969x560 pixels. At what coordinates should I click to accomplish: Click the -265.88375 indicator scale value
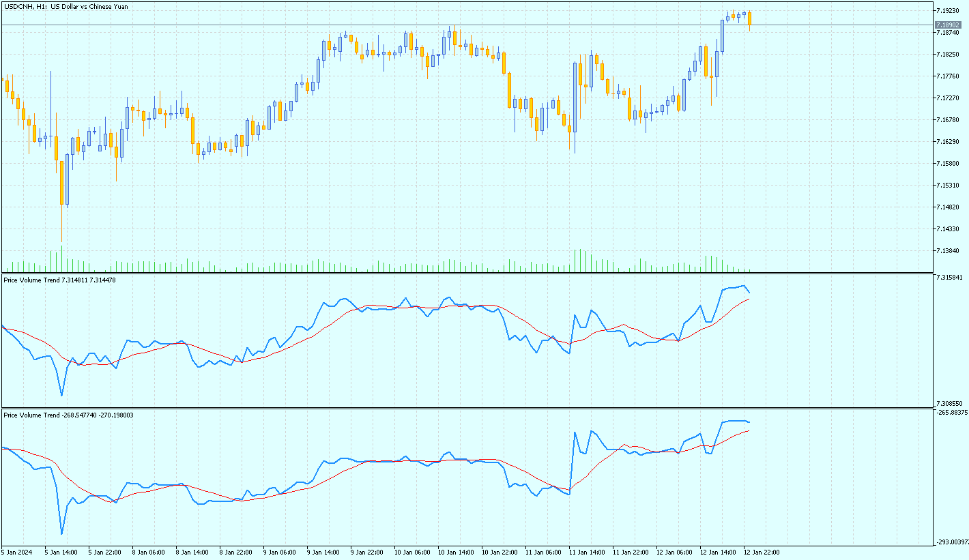[x=951, y=413]
